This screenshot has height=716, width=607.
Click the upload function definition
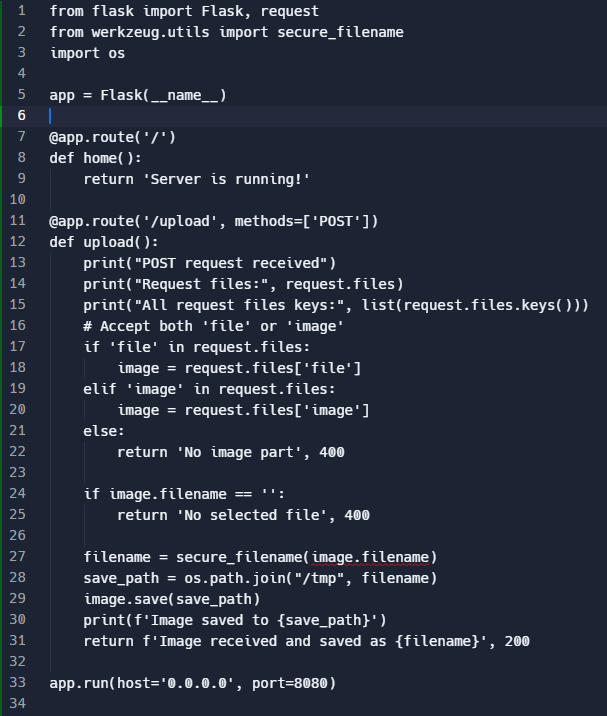pyautogui.click(x=104, y=242)
